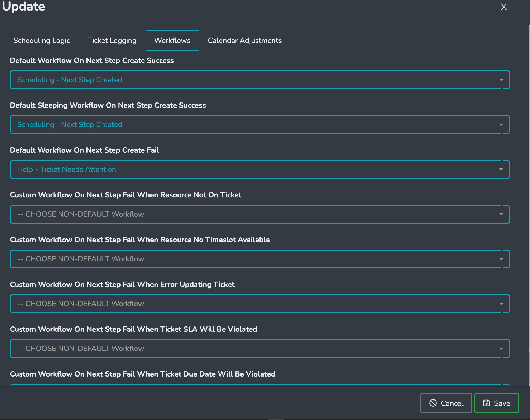Click arrow icon of Create Fail dropdown

click(501, 169)
